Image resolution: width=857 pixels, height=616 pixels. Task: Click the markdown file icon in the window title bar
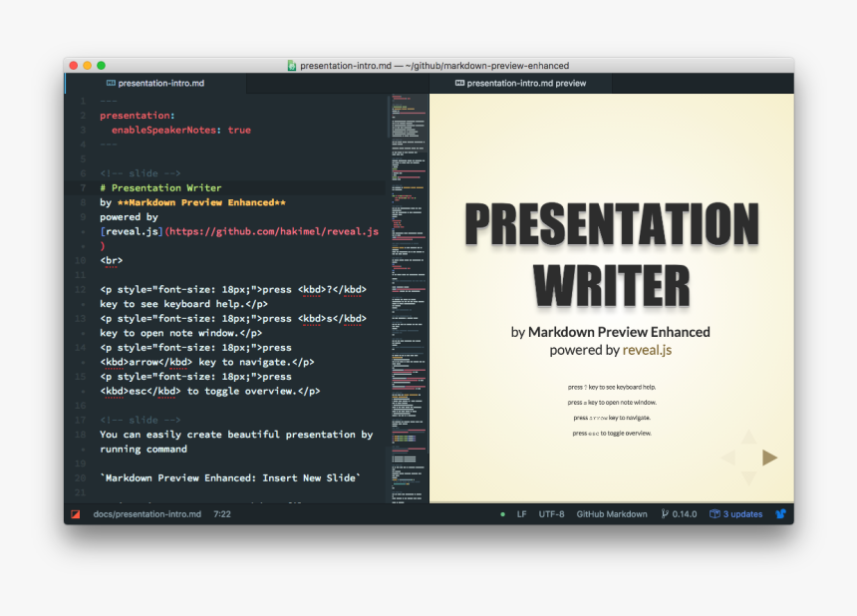coord(292,66)
